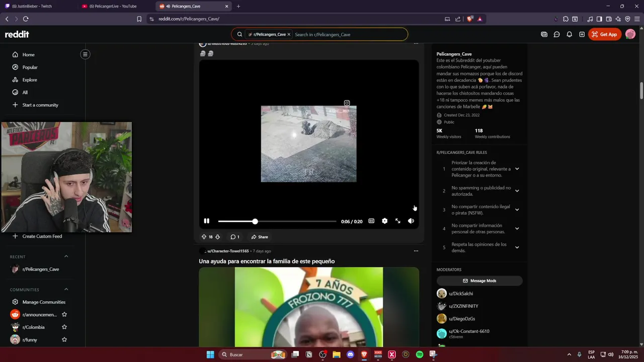Screen dimensions: 644x362
Task: Toggle fullscreen on the video player
Action: 397,221
